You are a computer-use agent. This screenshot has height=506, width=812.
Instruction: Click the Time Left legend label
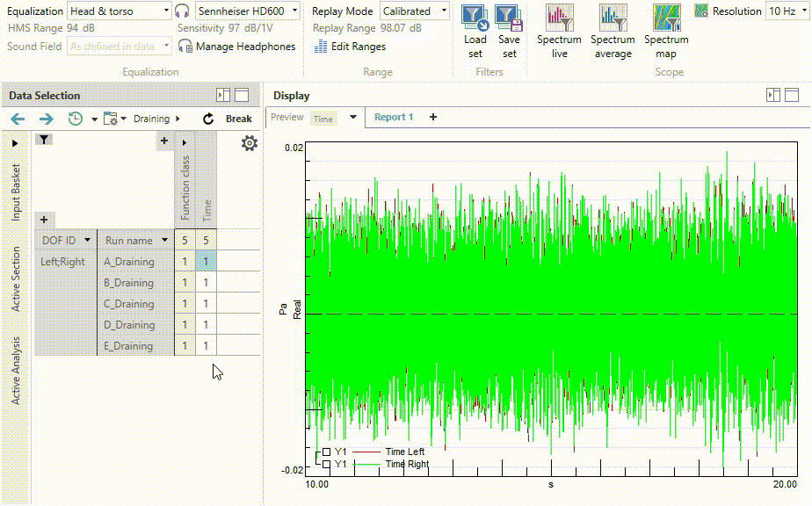click(404, 452)
